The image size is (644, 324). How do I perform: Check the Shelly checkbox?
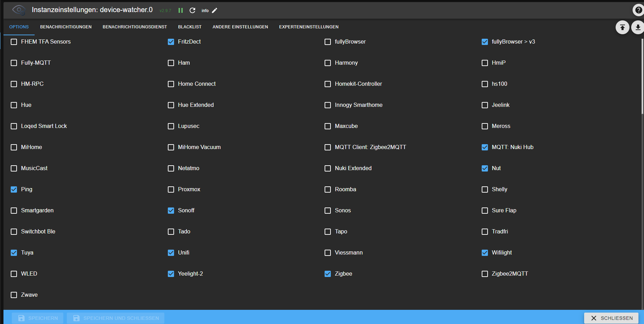click(x=485, y=189)
